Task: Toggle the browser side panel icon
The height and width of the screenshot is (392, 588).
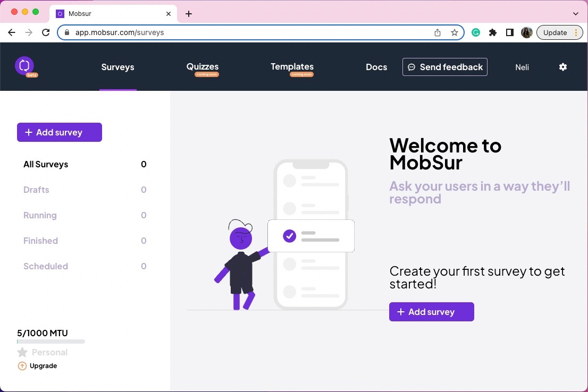Action: (x=510, y=32)
